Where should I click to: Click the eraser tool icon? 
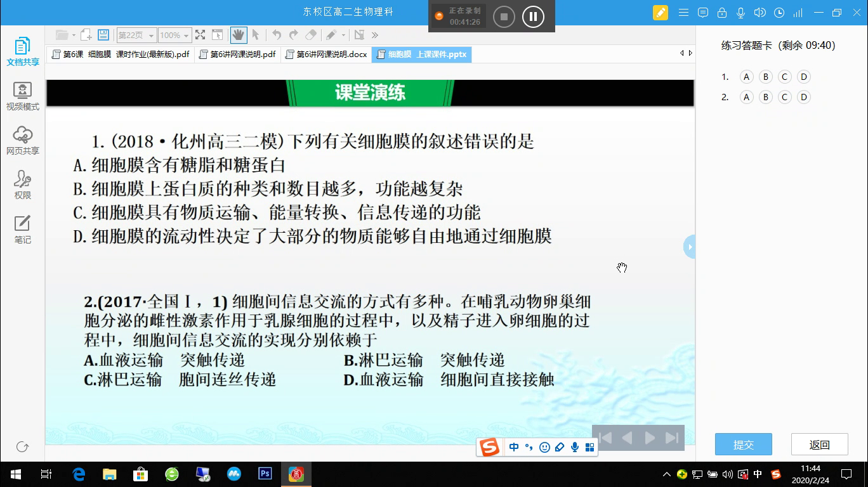tap(311, 35)
